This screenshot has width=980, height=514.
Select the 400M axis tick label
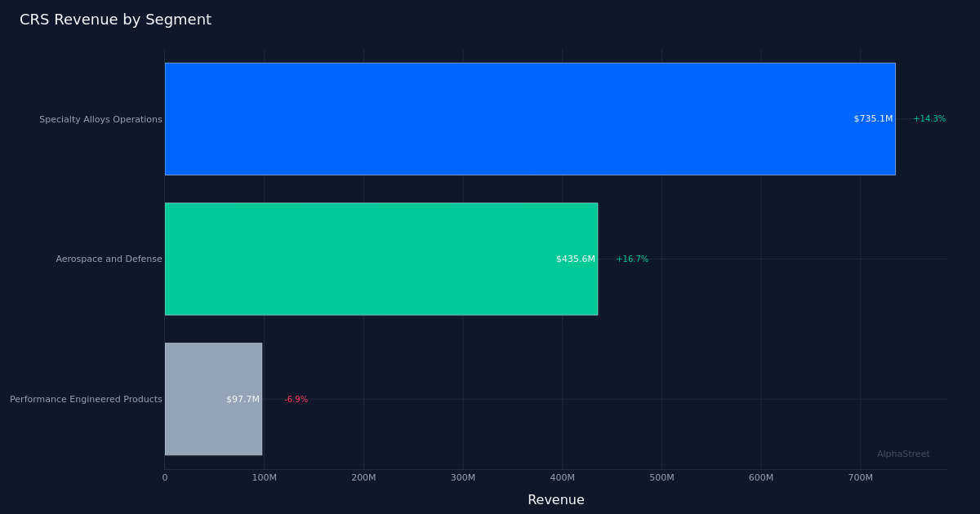[563, 478]
